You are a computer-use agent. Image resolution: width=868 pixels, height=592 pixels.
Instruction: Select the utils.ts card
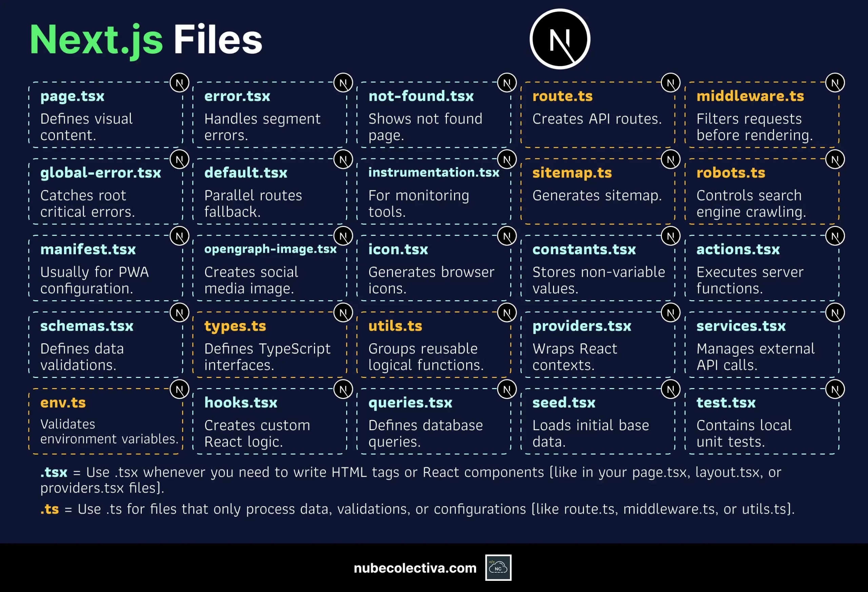coord(433,344)
